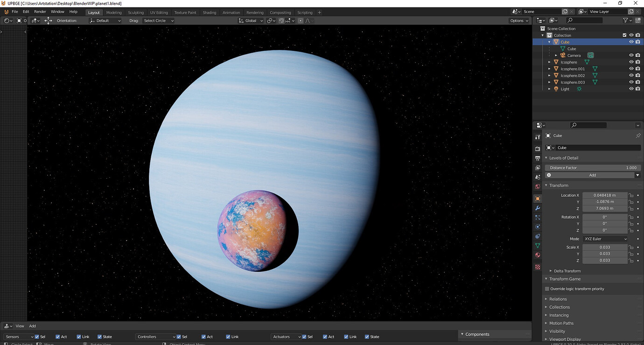Screen dimensions: 644x345
Task: Toggle proportional editing icon in header
Action: (x=300, y=21)
